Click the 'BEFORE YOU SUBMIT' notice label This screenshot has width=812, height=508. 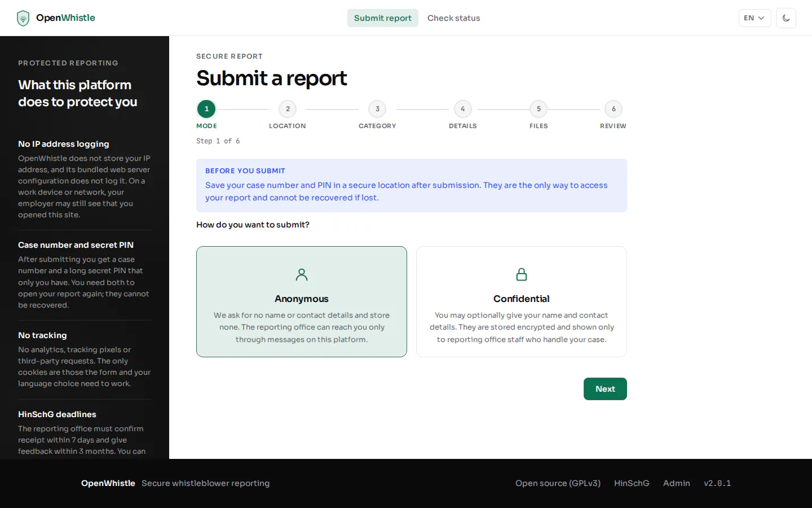point(245,171)
